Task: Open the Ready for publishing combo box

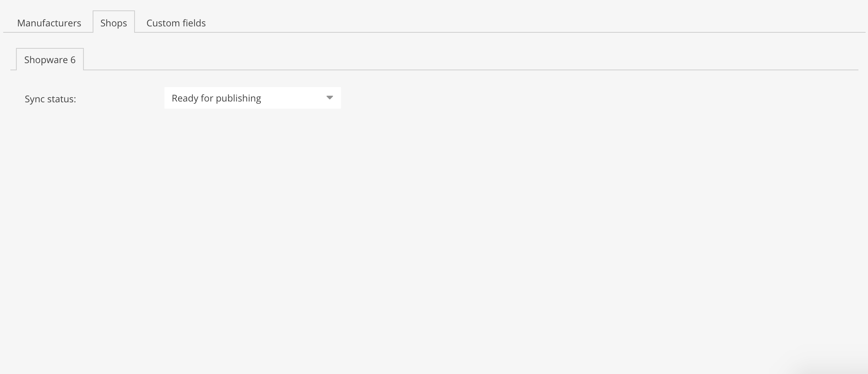Action: (x=252, y=98)
